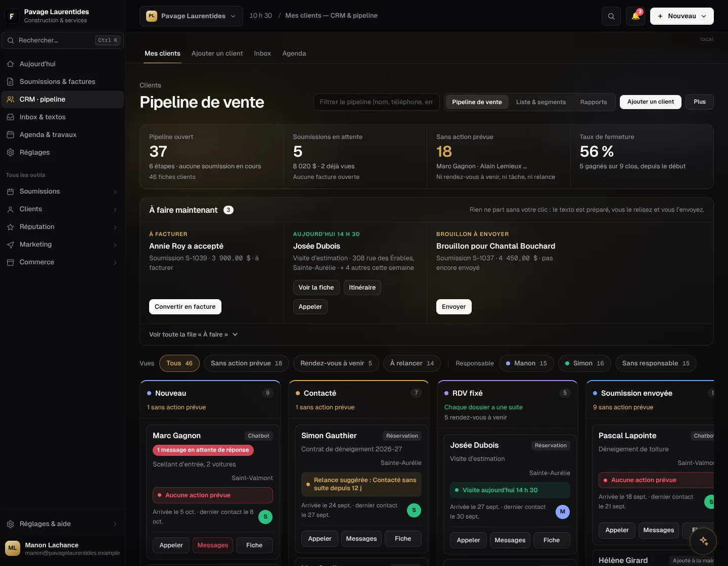The height and width of the screenshot is (566, 728).
Task: Click Convertir en facture button
Action: pos(185,307)
